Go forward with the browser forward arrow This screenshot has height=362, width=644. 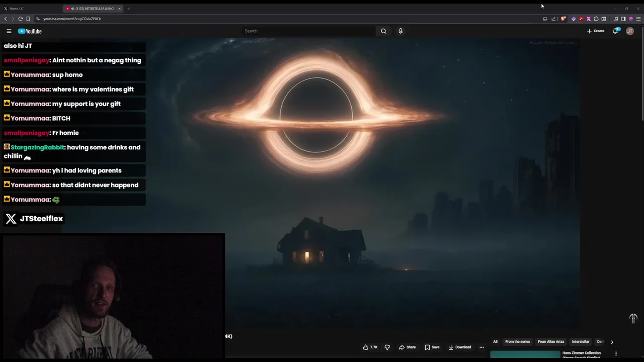point(13,19)
